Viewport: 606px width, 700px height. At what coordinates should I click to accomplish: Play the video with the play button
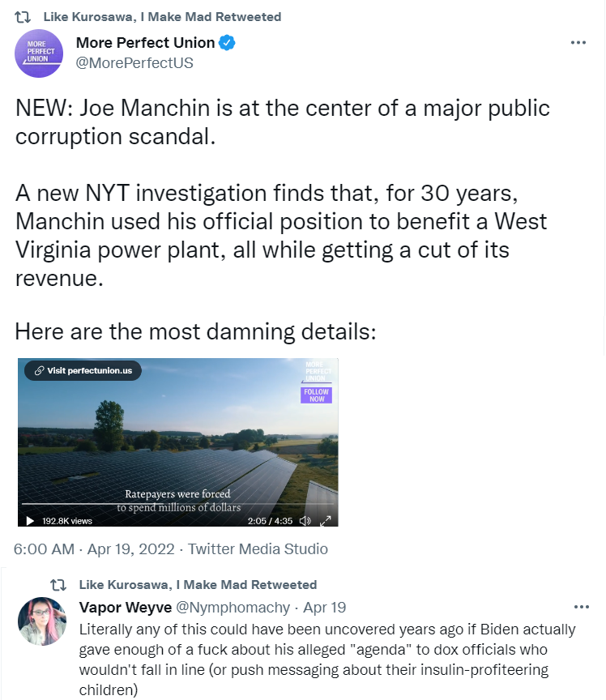30,520
